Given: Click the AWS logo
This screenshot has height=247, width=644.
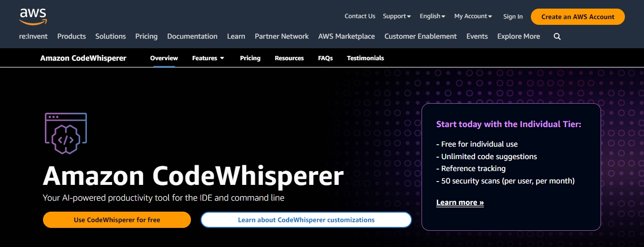Looking at the screenshot, I should pos(33,16).
